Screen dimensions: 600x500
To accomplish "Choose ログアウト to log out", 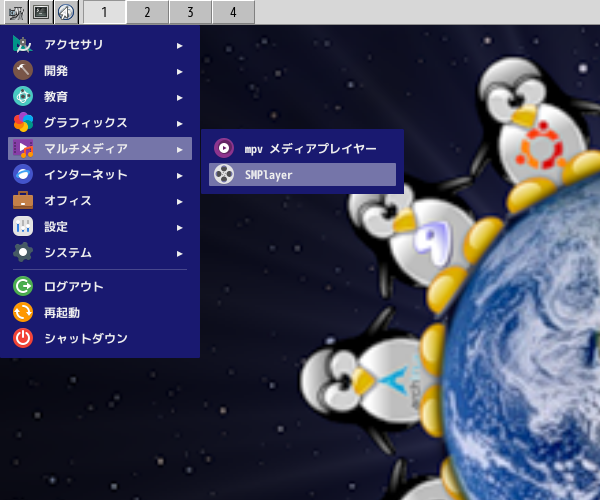I will coord(100,287).
